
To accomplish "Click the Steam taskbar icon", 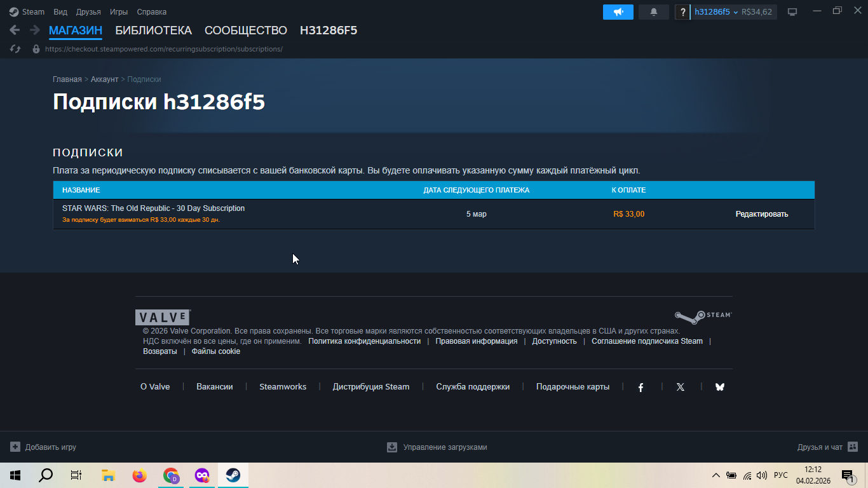I will pyautogui.click(x=233, y=475).
